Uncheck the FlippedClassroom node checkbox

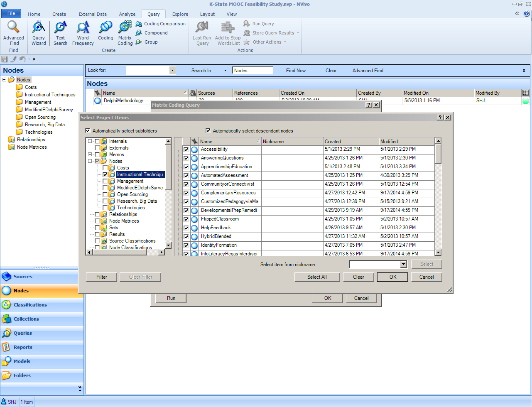186,219
